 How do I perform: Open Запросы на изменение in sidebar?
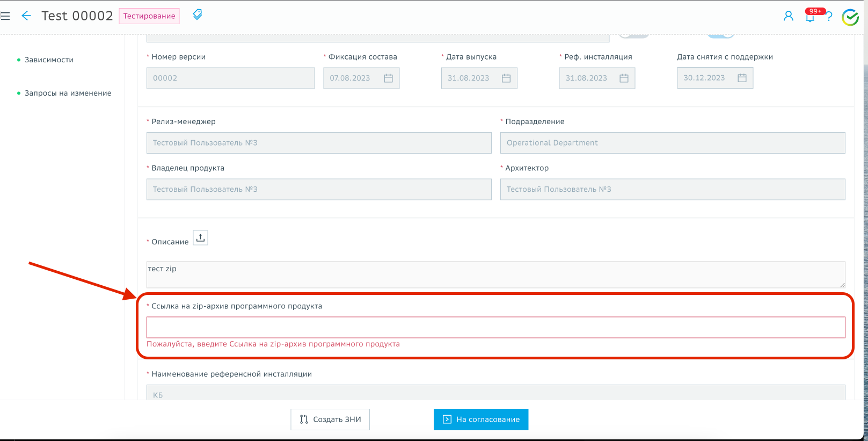coord(68,93)
